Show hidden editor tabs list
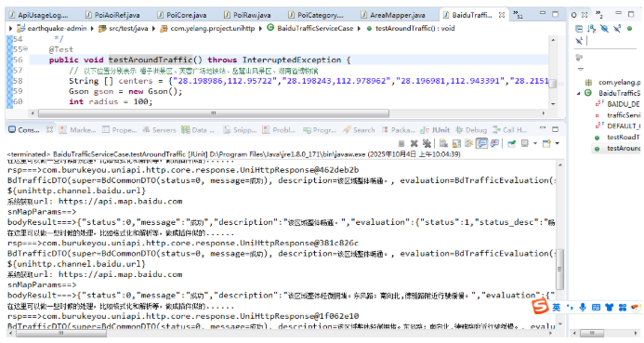This screenshot has width=644, height=343. pyautogui.click(x=518, y=15)
